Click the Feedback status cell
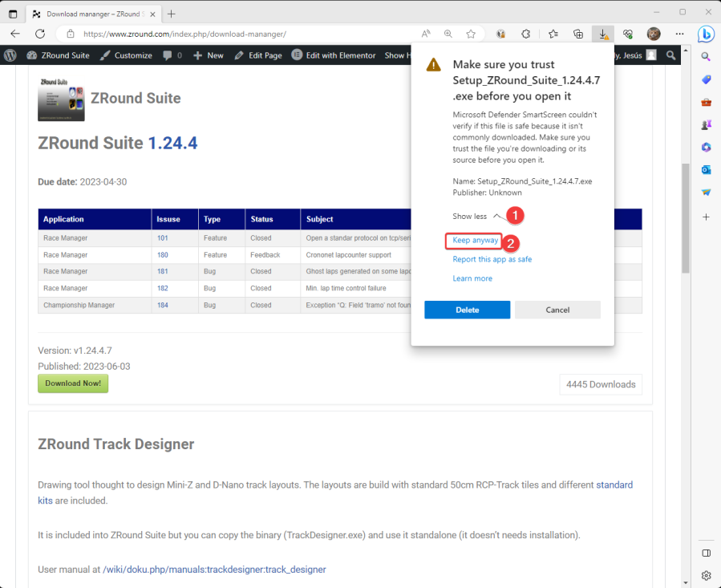The height and width of the screenshot is (588, 721). 273,255
